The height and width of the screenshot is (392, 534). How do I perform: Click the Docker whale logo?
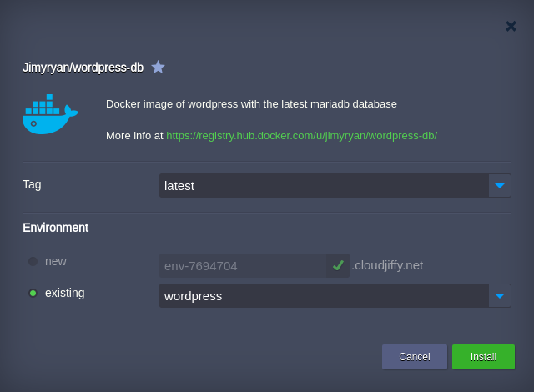point(50,114)
